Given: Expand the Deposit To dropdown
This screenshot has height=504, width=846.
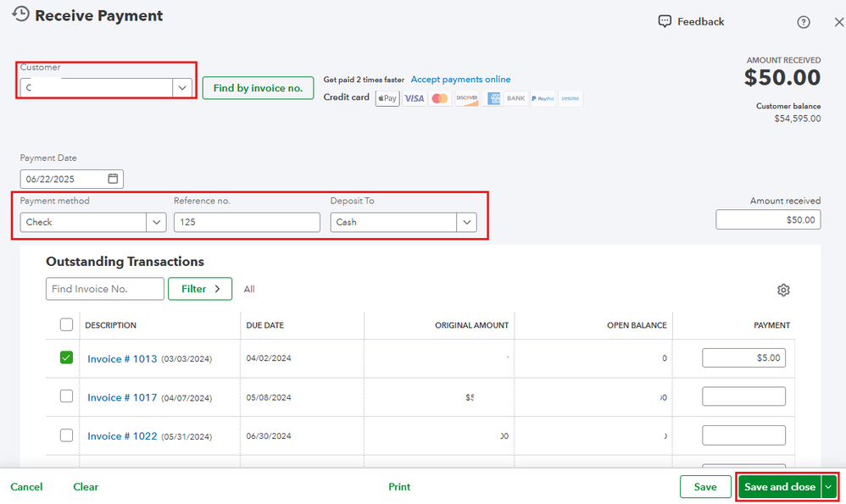Looking at the screenshot, I should [x=467, y=222].
